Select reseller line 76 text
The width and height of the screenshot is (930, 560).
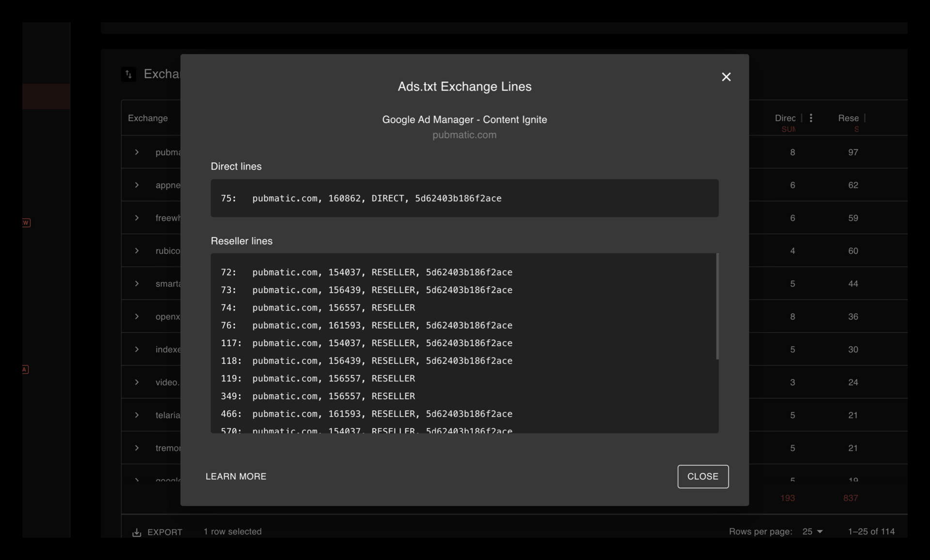[367, 325]
